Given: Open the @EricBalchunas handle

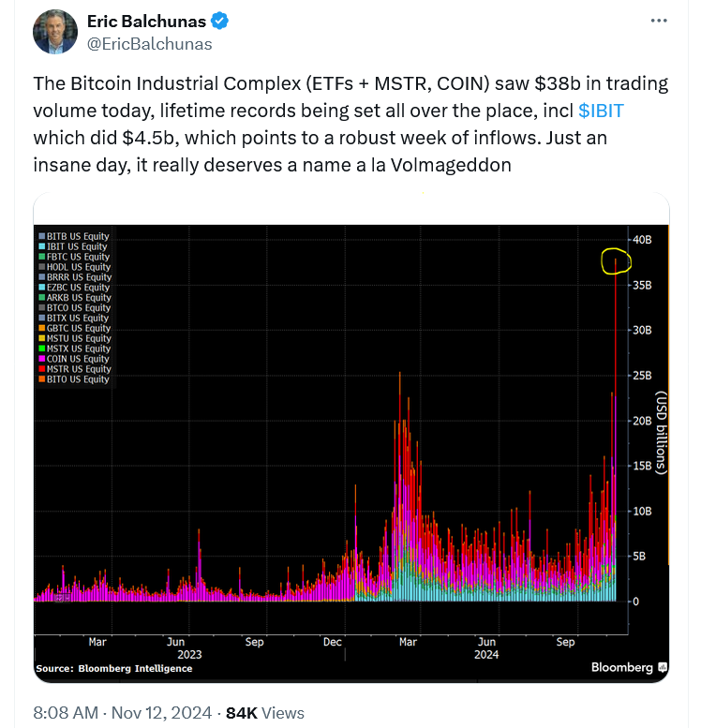Looking at the screenshot, I should 149,43.
